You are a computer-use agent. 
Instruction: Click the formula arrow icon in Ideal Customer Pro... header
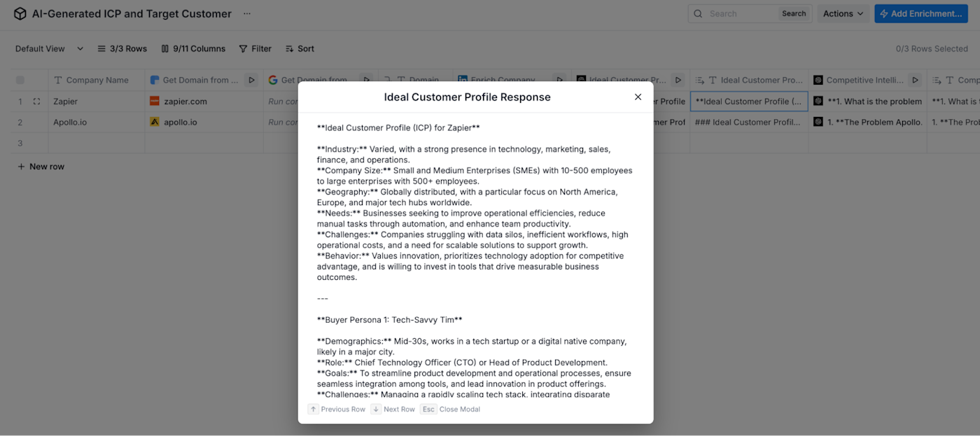tap(699, 80)
